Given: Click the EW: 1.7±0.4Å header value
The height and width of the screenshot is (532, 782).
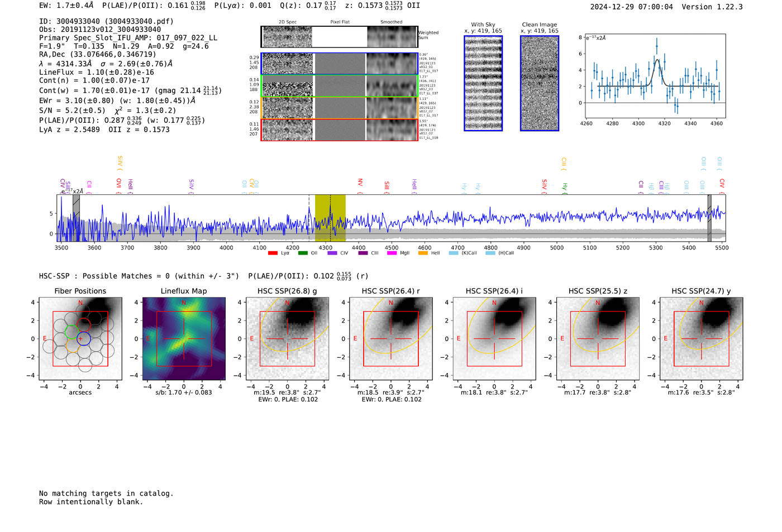Looking at the screenshot, I should (66, 6).
